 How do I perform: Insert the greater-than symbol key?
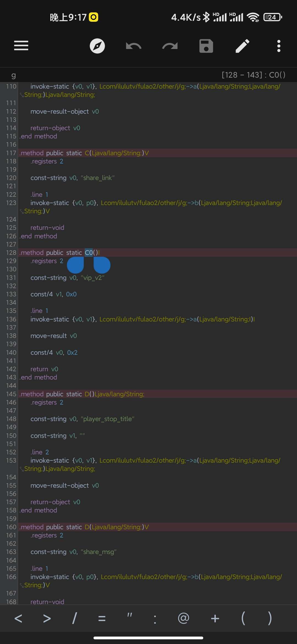[47, 619]
